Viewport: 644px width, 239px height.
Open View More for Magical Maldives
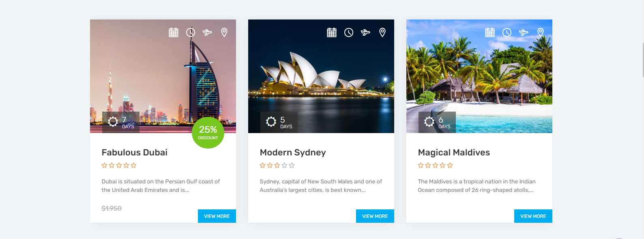(x=533, y=216)
